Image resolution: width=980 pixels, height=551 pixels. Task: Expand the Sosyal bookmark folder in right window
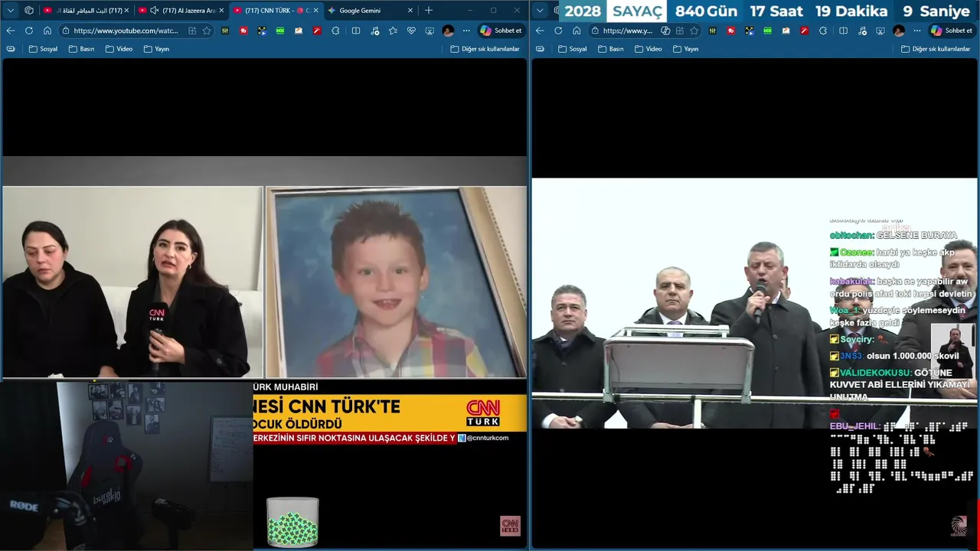click(572, 48)
